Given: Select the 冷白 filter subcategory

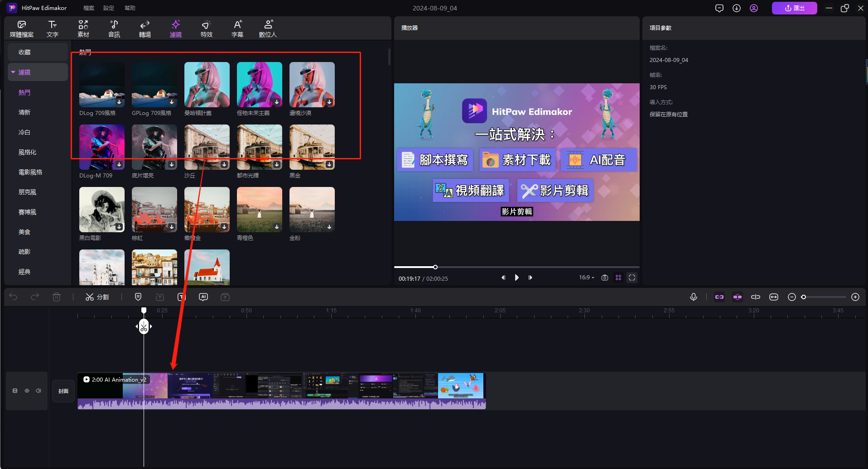Looking at the screenshot, I should tap(24, 132).
